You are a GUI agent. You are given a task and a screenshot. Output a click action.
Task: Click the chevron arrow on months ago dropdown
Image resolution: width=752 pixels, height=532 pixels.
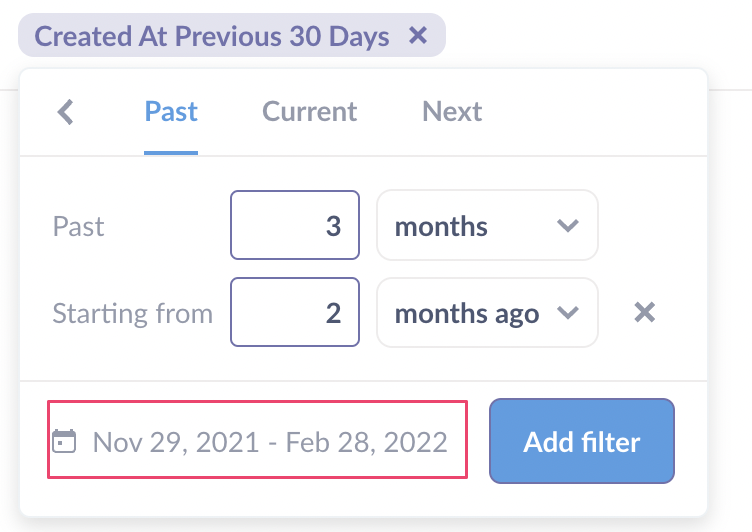(x=567, y=313)
